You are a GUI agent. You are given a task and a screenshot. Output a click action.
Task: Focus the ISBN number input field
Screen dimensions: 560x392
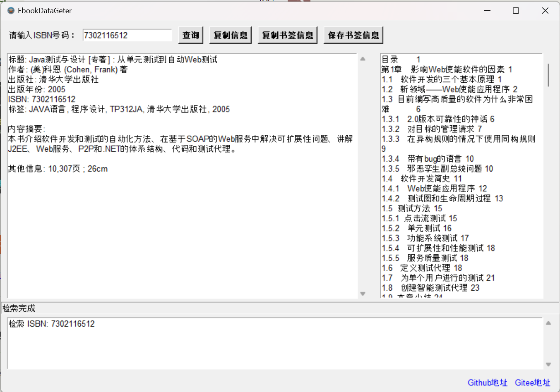[127, 35]
